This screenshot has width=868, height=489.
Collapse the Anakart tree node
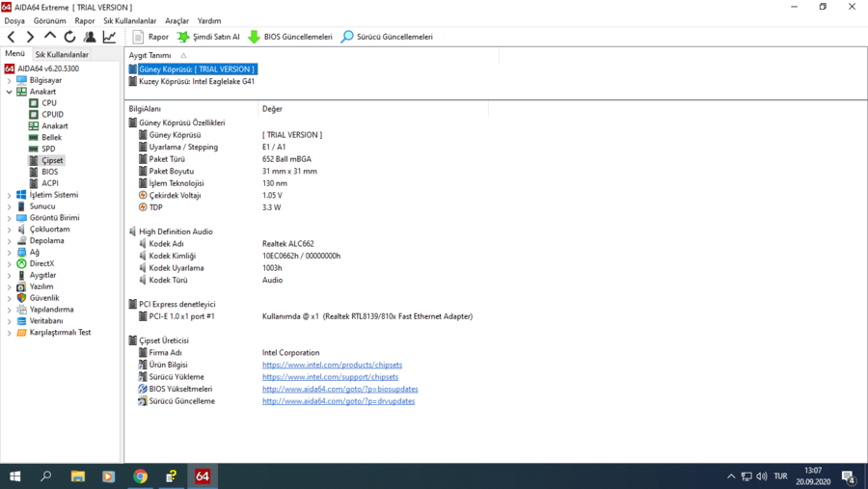coord(10,92)
